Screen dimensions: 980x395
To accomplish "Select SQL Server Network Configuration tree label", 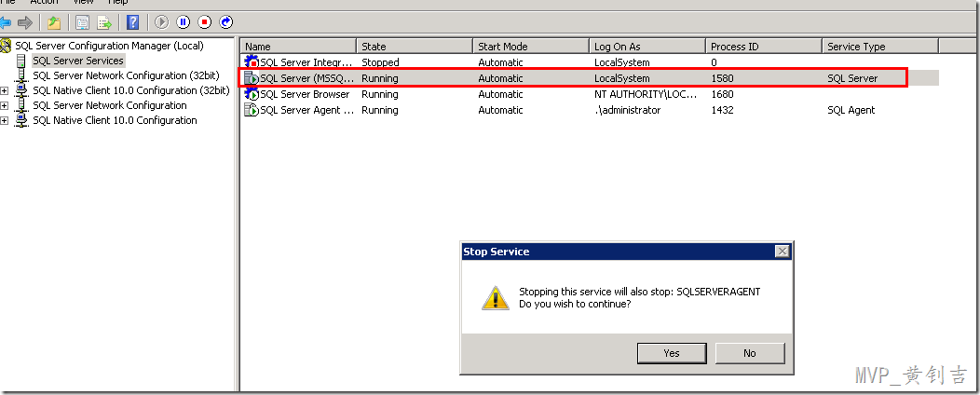I will pyautogui.click(x=110, y=105).
